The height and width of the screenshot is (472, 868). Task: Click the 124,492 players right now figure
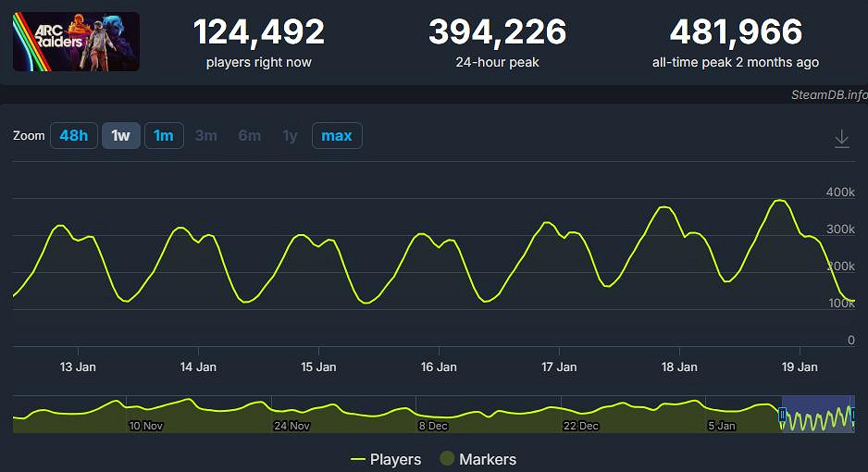[x=258, y=33]
